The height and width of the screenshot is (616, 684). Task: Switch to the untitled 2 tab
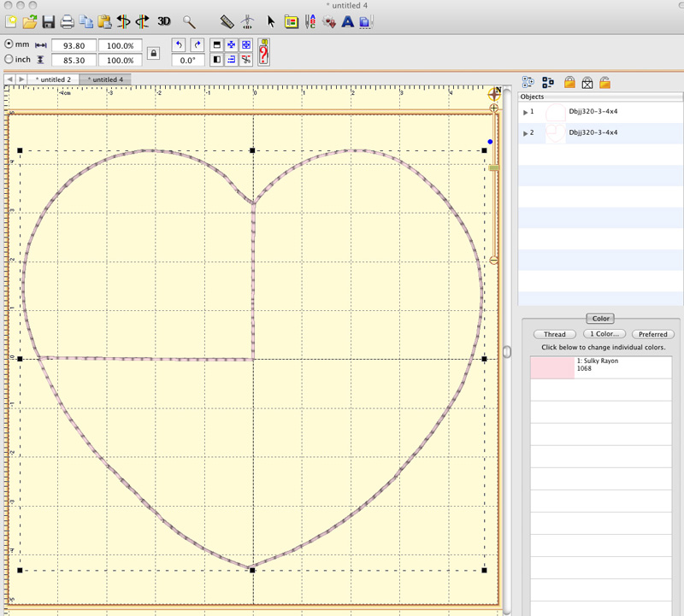(x=53, y=79)
